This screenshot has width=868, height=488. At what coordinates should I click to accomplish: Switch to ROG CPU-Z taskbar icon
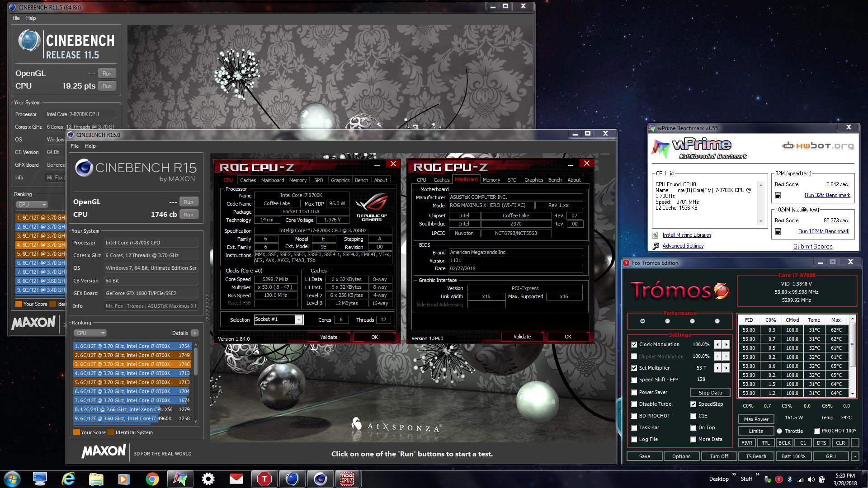(347, 479)
